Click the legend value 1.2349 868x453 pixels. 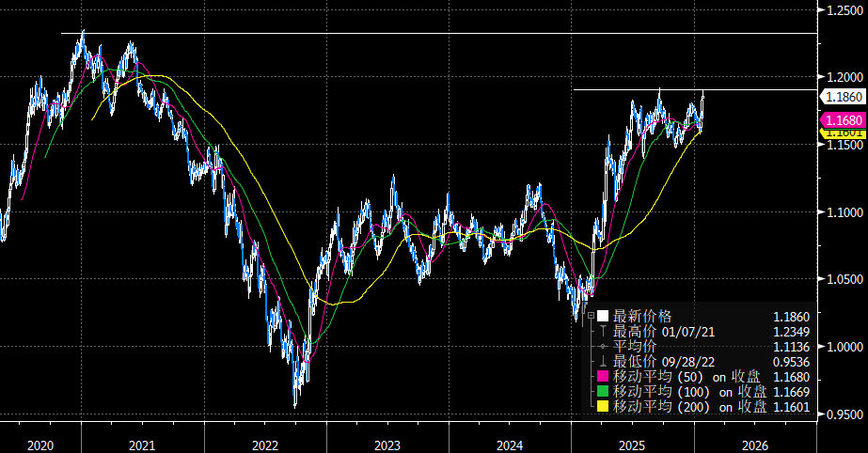click(792, 332)
